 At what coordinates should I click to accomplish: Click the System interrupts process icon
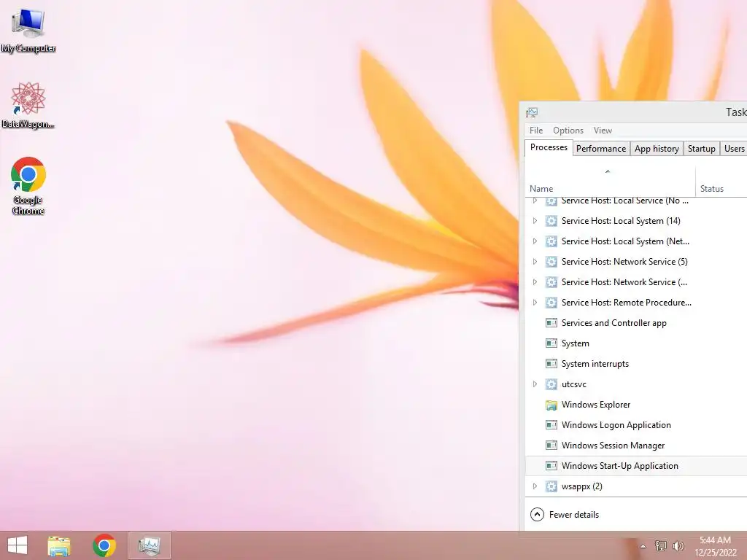[551, 364]
